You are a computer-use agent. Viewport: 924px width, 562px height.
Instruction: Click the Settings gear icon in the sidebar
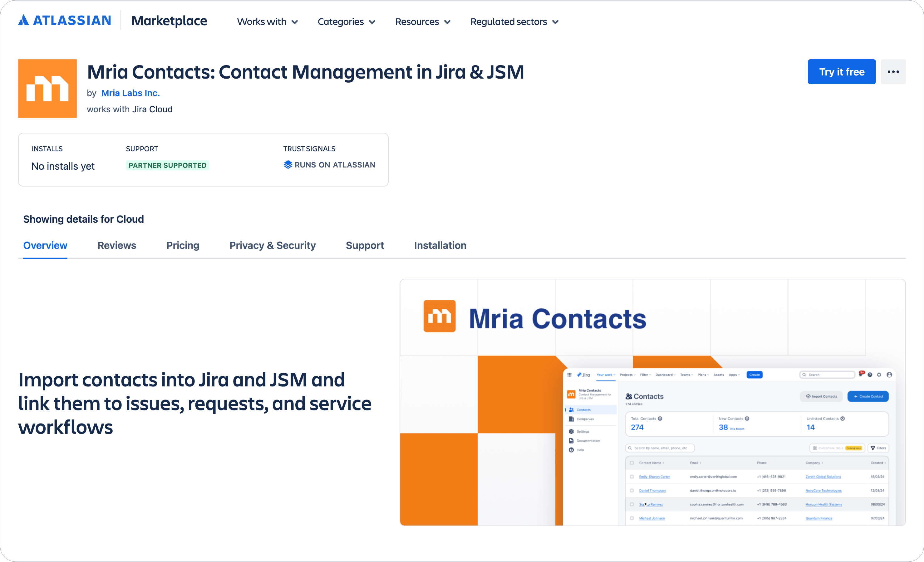pos(572,432)
